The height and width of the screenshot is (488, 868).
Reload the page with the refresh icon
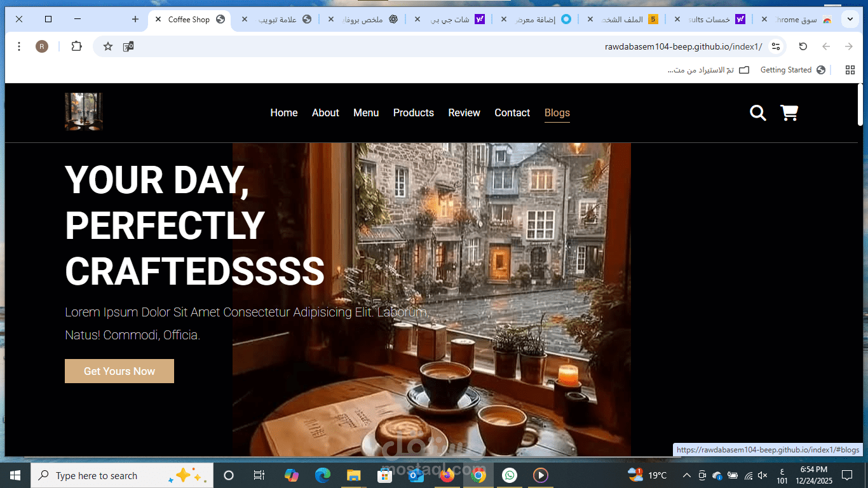coord(803,46)
